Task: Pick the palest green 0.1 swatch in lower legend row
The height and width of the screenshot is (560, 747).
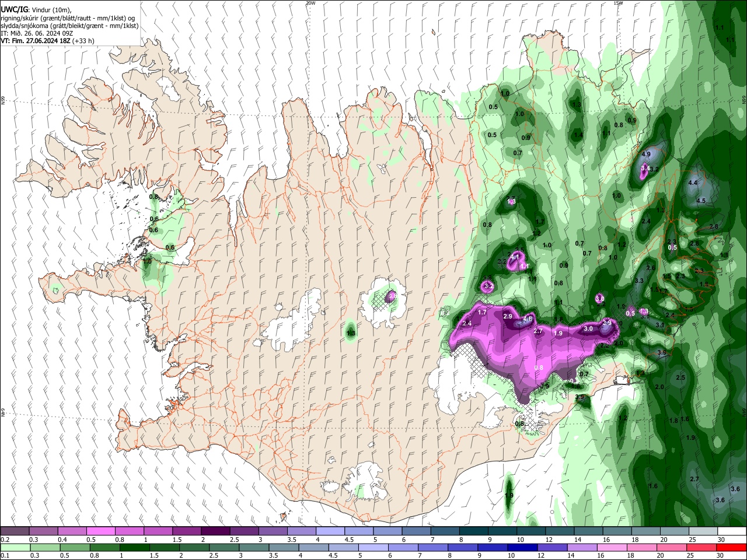Action: point(15,548)
